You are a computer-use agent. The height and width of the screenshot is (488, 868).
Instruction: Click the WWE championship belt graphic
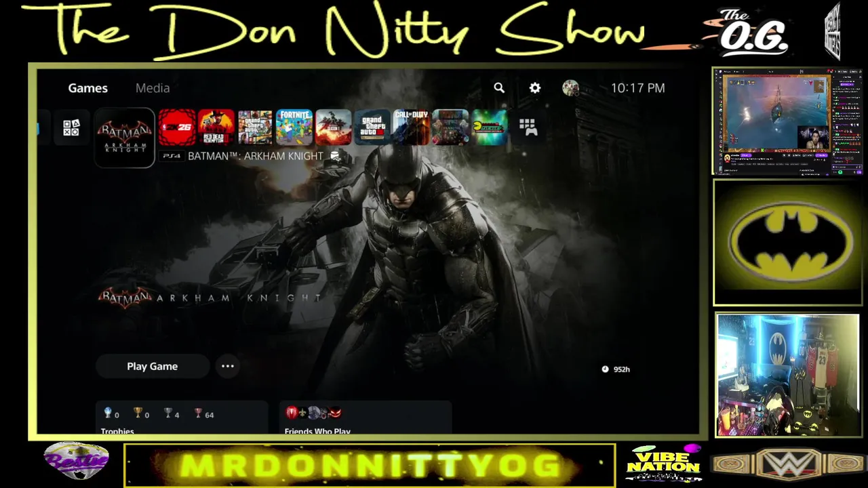pyautogui.click(x=789, y=465)
